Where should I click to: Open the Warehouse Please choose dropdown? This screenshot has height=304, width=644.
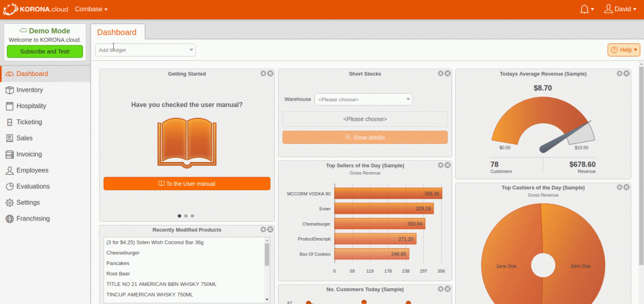coord(364,99)
